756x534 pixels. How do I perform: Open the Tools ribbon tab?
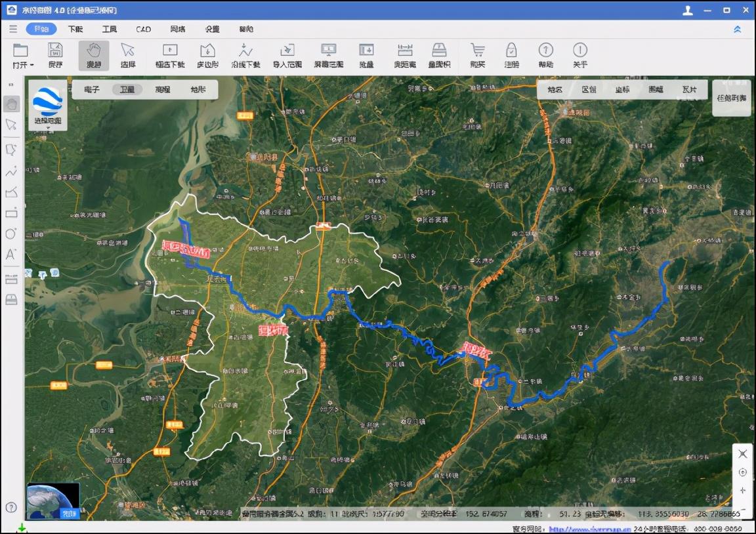point(110,29)
